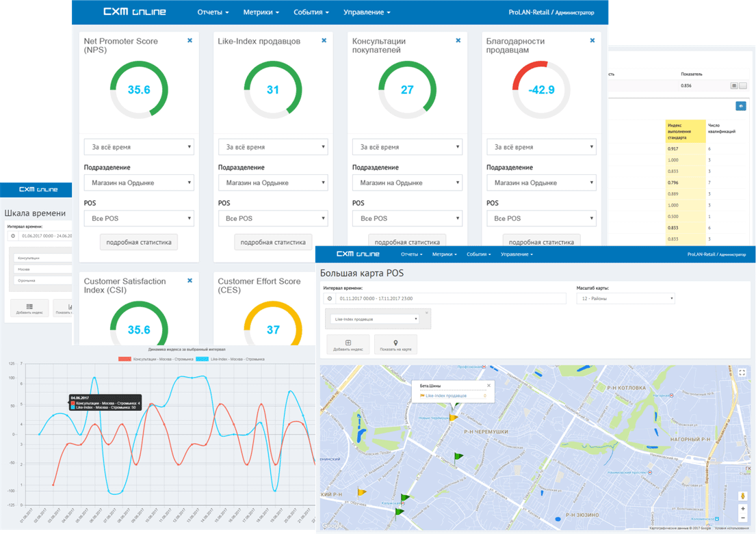Select the Street View pegman icon
The width and height of the screenshot is (756, 534).
point(743,496)
